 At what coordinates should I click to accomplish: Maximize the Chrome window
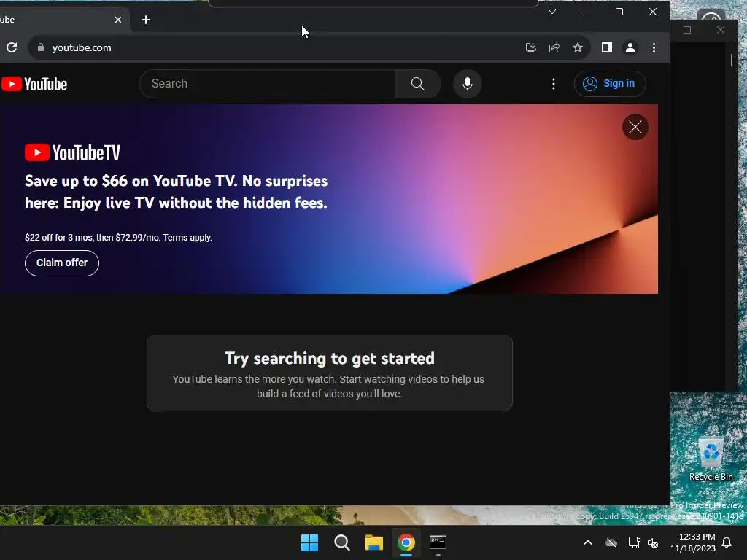[619, 12]
